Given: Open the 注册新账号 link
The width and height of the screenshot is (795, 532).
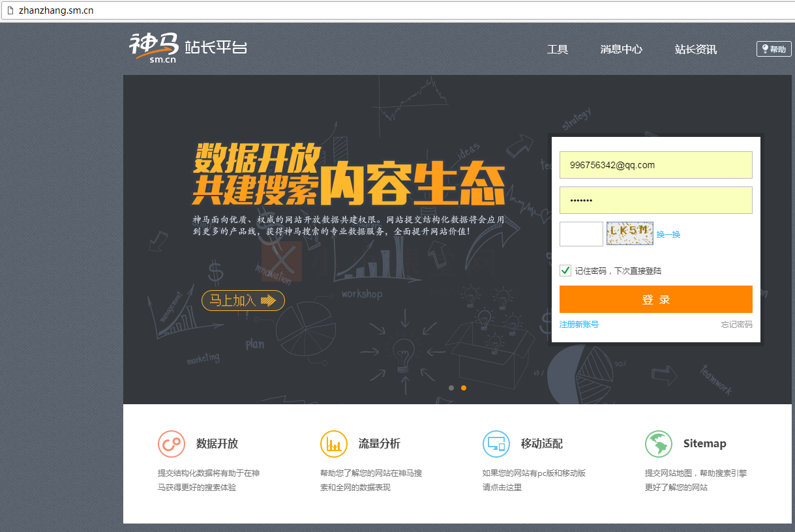Looking at the screenshot, I should coord(579,324).
